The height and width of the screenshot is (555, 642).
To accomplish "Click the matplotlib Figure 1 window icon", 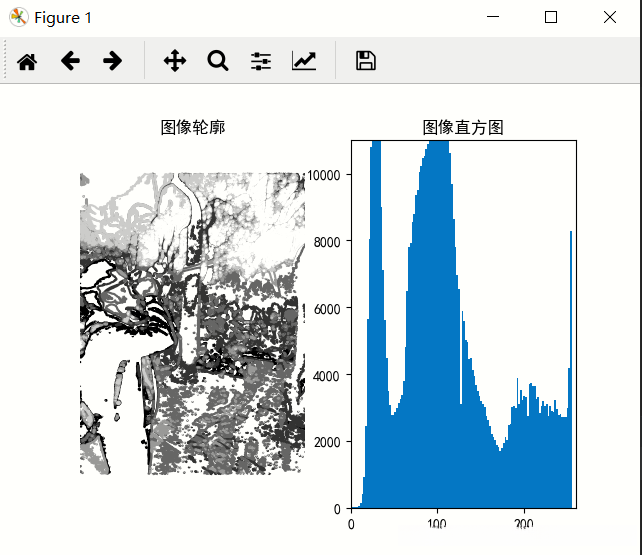I will [18, 17].
